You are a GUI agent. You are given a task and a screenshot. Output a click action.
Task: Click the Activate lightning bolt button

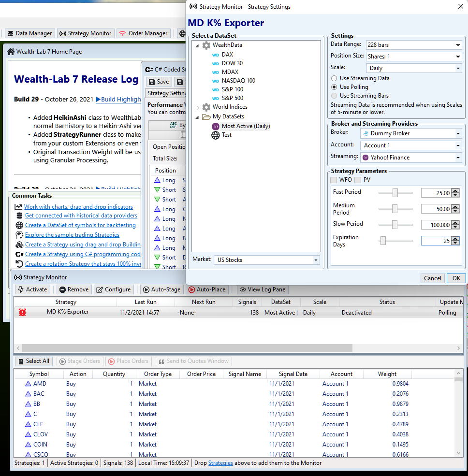tap(32, 289)
